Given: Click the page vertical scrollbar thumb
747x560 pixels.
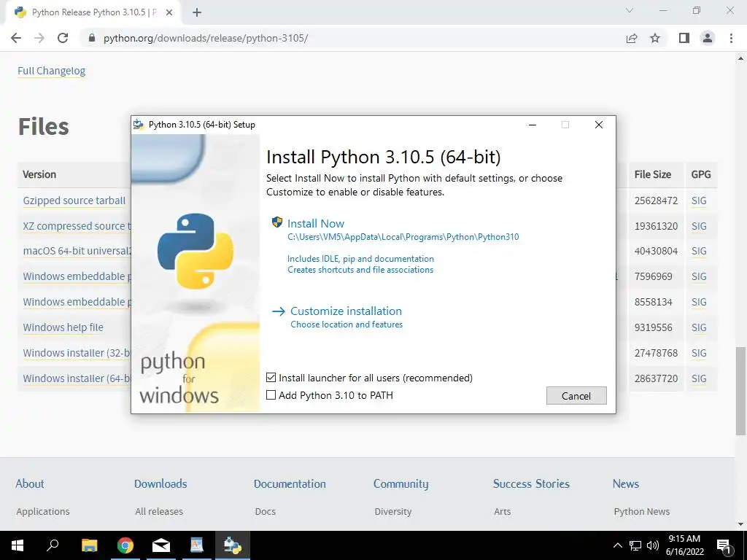Looking at the screenshot, I should [740, 391].
